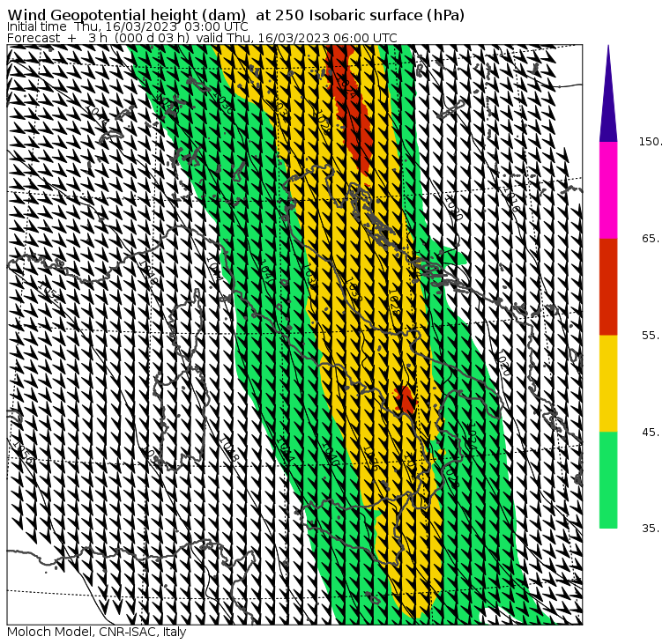Screen dimensions: 670x644
Task: Click the magenta segment of the color legend
Action: [608, 190]
